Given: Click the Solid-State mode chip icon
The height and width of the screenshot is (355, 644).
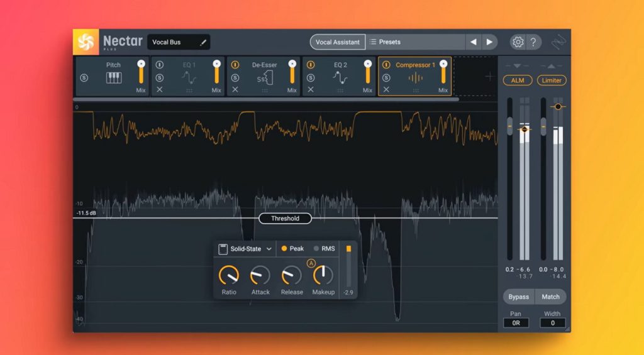Looking at the screenshot, I should tap(223, 249).
